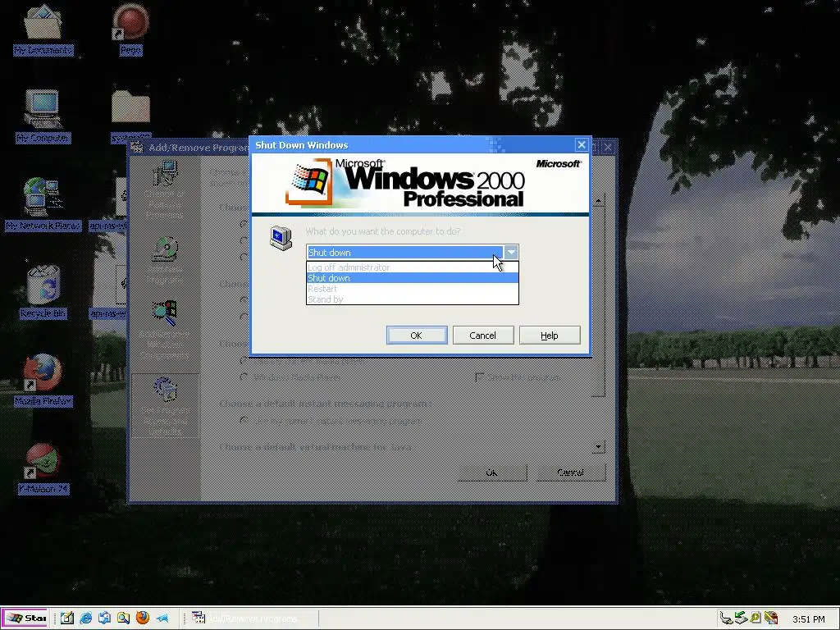This screenshot has height=630, width=840.
Task: Click the safely remove hardware tray icon
Action: coord(741,619)
